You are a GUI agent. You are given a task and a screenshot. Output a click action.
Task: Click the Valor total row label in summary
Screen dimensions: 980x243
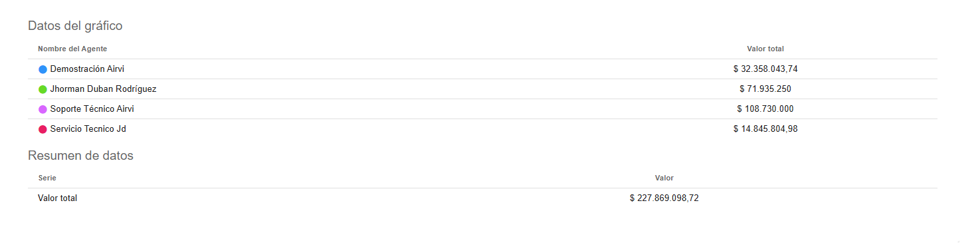(x=58, y=198)
